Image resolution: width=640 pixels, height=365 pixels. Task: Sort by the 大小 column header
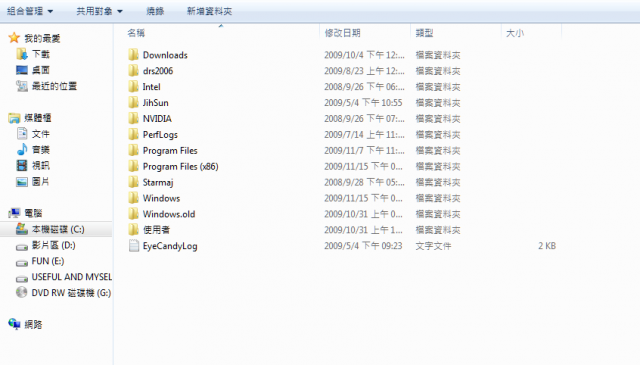click(515, 33)
